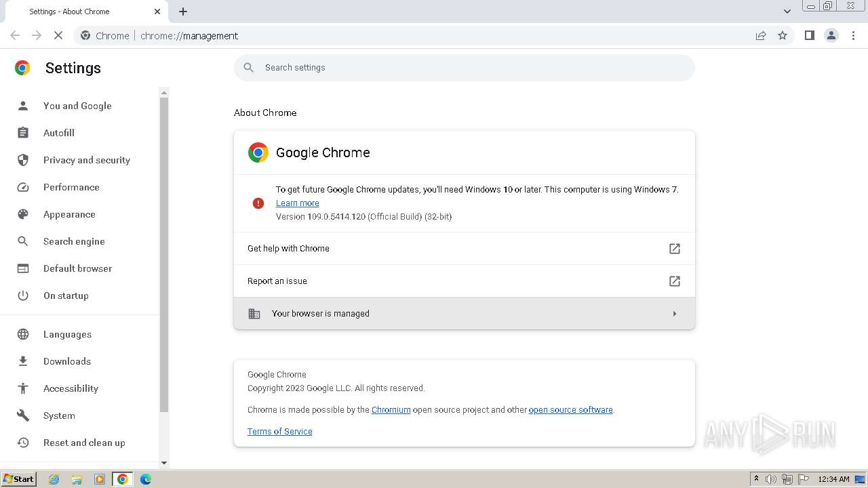Viewport: 868px width, 488px height.
Task: Go to On startup settings
Action: tap(66, 296)
